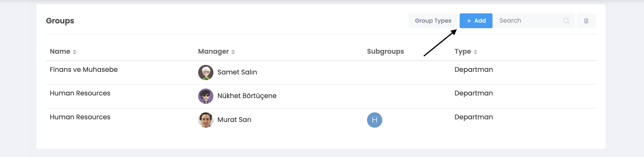Select Human Resources group managed by Murat
This screenshot has height=157, width=644.
tap(80, 117)
